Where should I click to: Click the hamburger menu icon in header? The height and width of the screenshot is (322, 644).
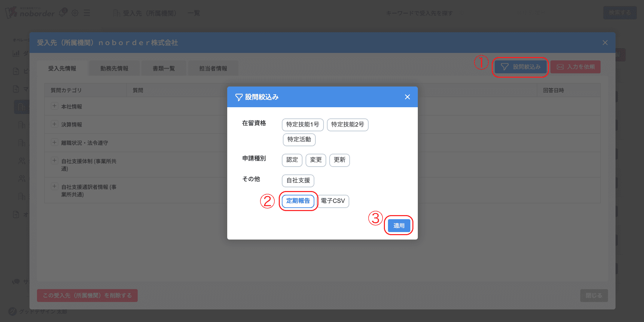[87, 13]
